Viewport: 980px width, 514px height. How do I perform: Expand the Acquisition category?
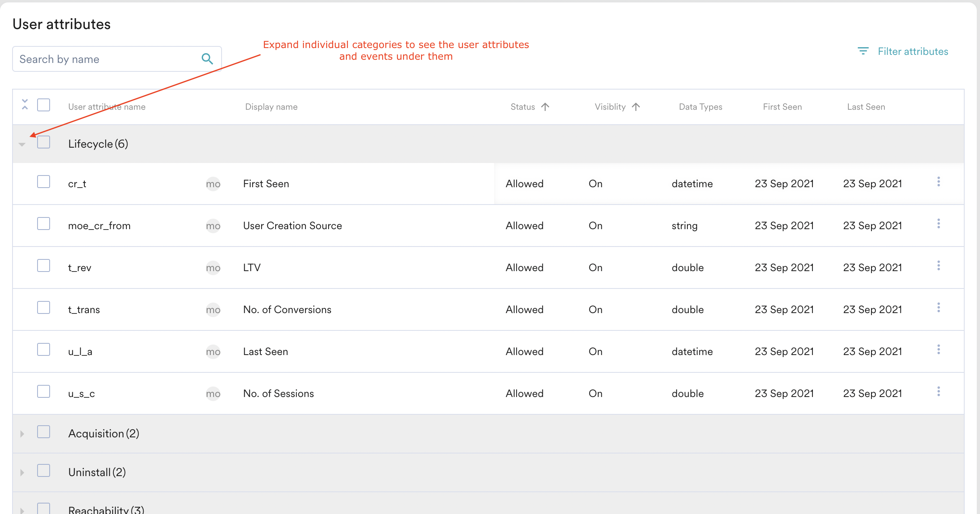tap(22, 434)
